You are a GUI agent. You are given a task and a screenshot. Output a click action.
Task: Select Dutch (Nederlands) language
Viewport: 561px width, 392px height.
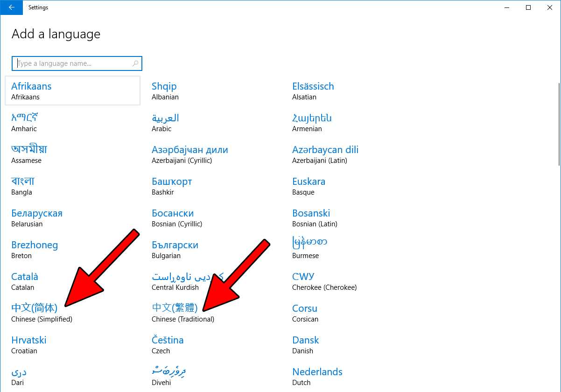tap(317, 377)
